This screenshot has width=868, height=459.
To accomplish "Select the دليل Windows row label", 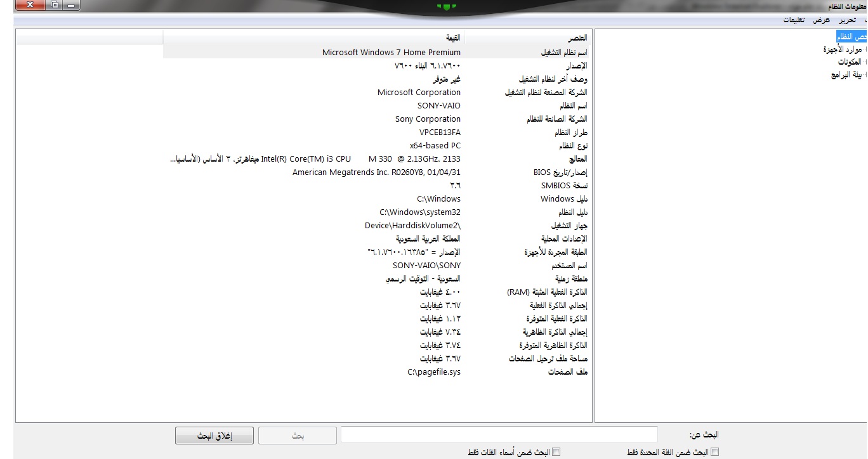I will 564,199.
